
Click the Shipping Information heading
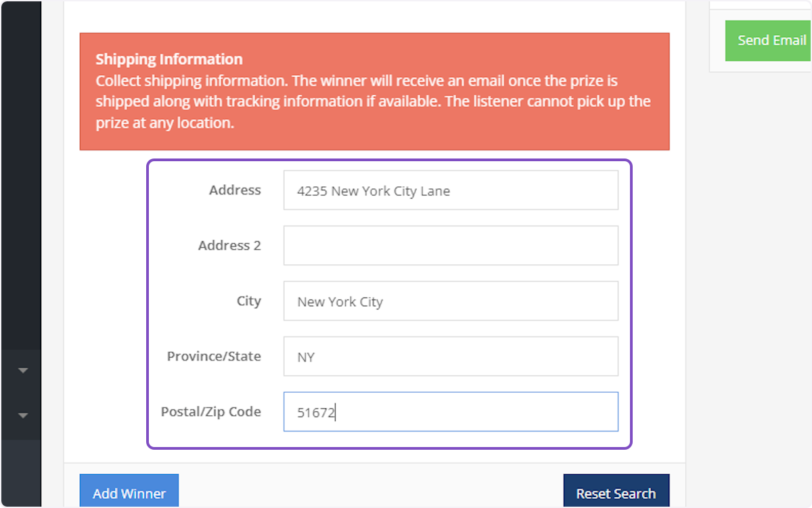click(169, 60)
